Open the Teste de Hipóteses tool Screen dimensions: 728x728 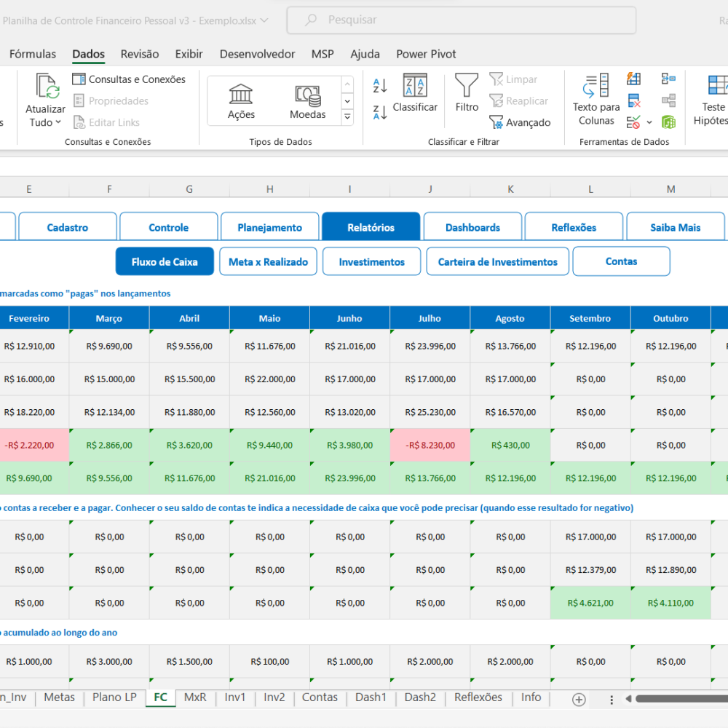tap(713, 99)
